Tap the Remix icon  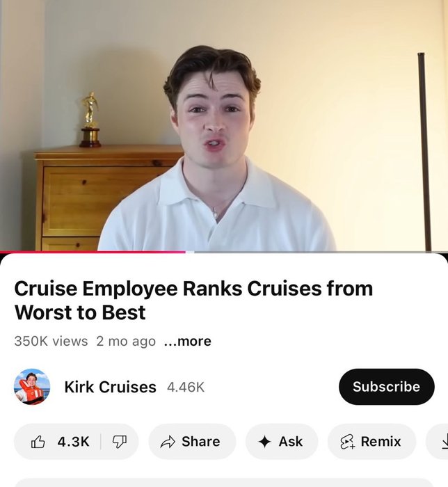pos(347,442)
